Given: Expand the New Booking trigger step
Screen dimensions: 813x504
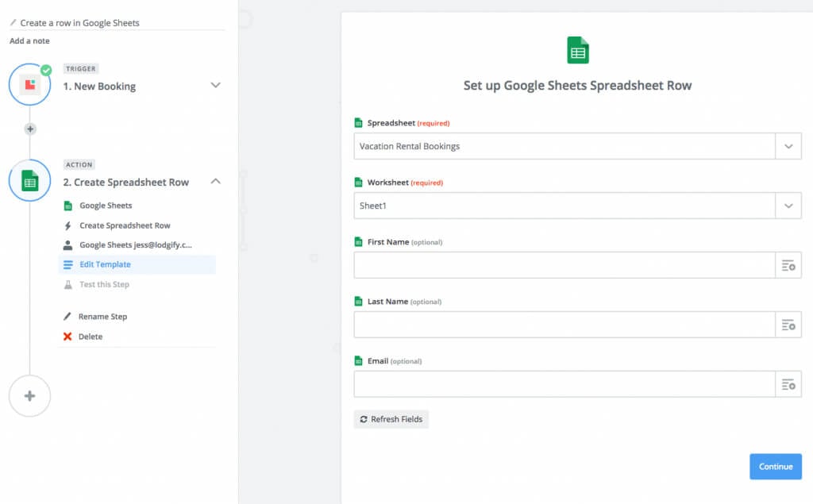Looking at the screenshot, I should pos(215,86).
